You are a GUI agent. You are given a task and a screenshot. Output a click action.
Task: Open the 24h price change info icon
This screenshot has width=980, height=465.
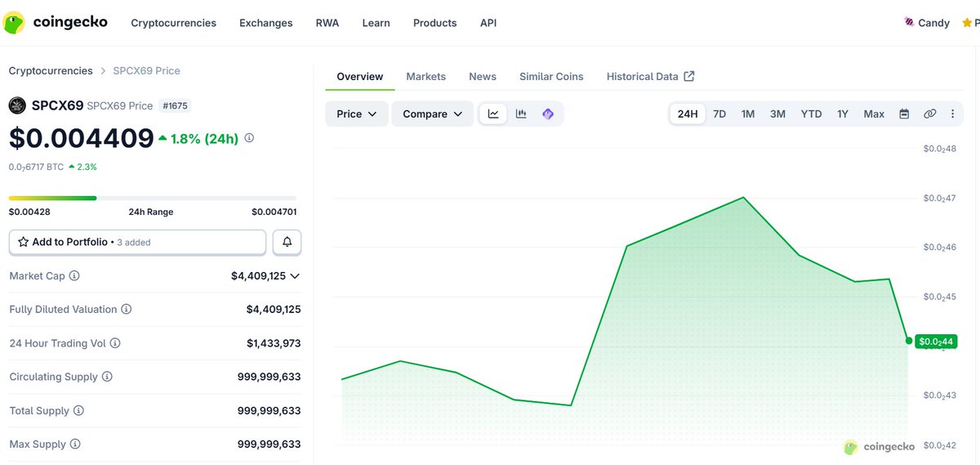point(249,138)
